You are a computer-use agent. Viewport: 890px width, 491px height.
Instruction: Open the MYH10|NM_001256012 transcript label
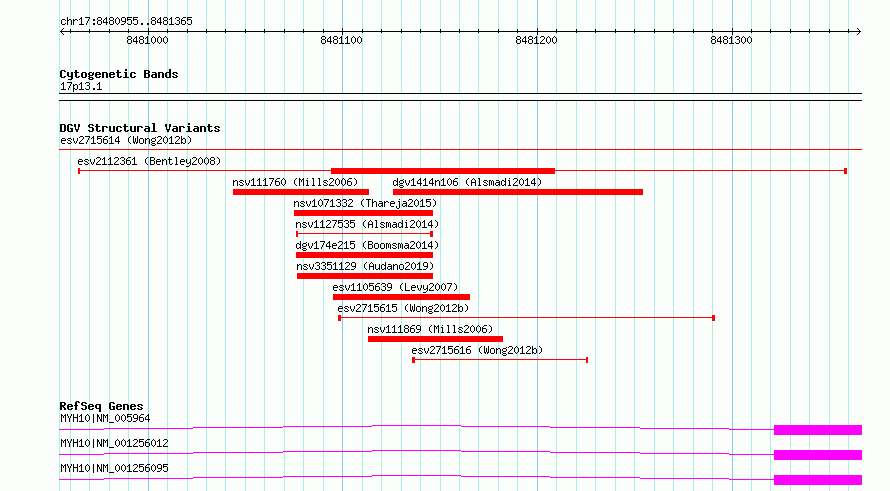[114, 443]
